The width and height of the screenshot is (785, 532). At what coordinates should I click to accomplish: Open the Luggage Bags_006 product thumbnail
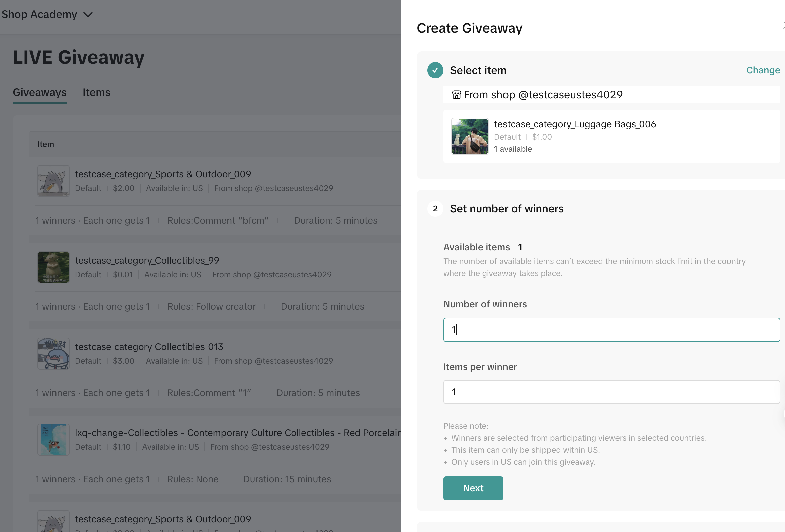click(x=470, y=136)
